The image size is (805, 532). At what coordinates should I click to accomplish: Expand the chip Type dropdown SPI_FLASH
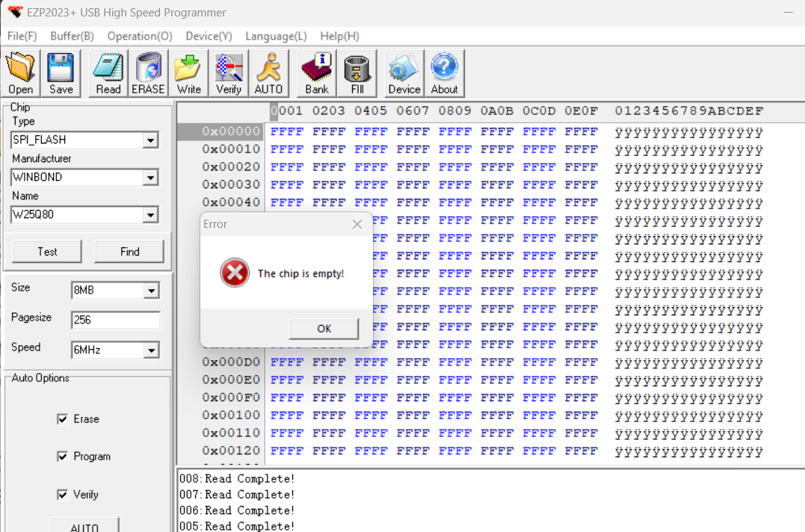[x=150, y=140]
